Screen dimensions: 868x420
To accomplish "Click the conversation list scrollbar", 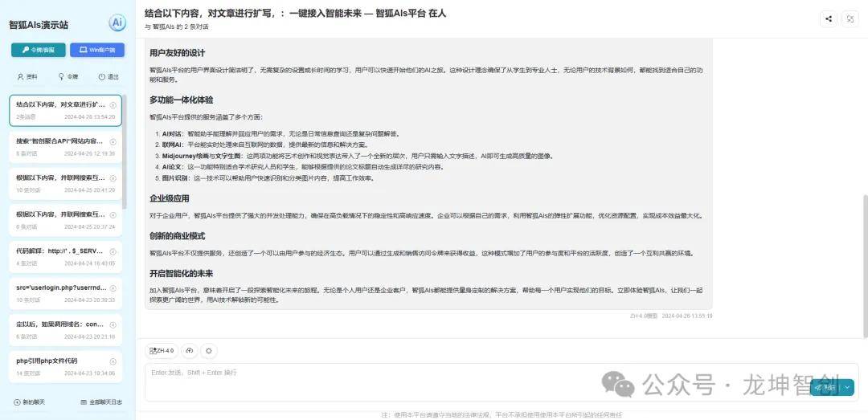I will tap(125, 153).
